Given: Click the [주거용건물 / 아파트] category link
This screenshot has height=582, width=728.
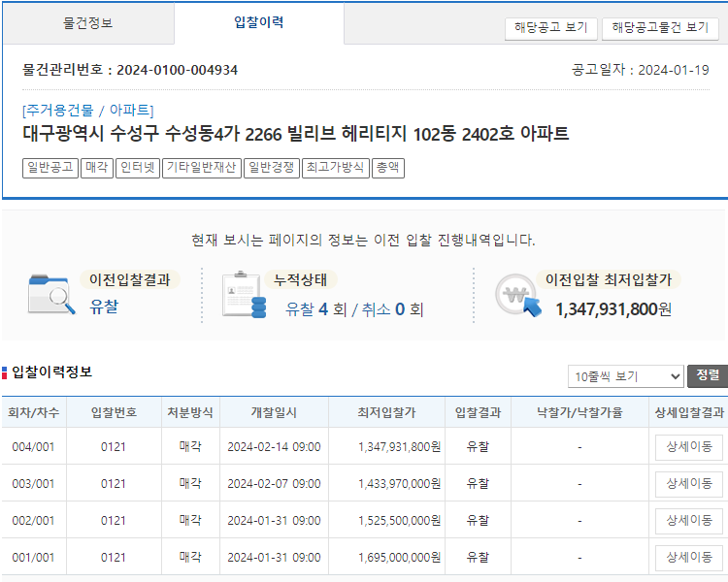Looking at the screenshot, I should pos(87,111).
